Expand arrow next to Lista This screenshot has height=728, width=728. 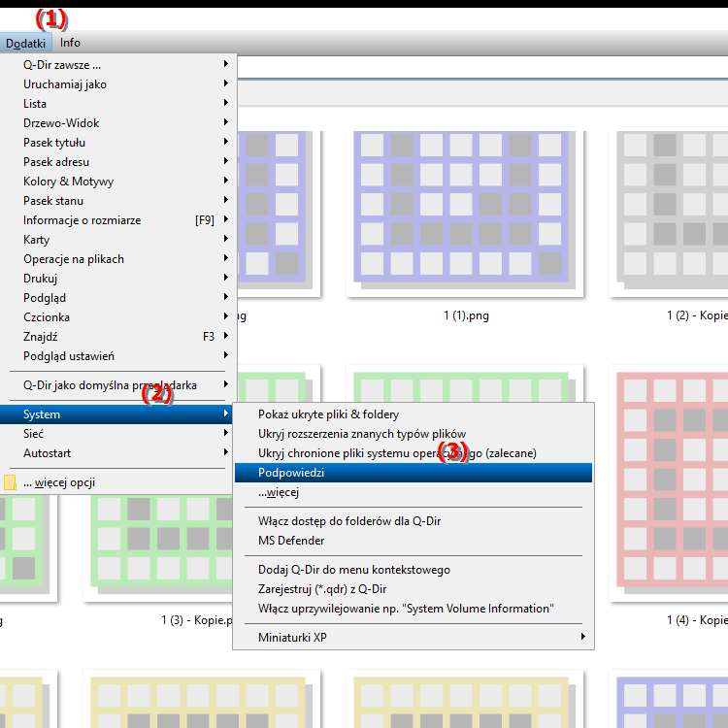point(226,103)
